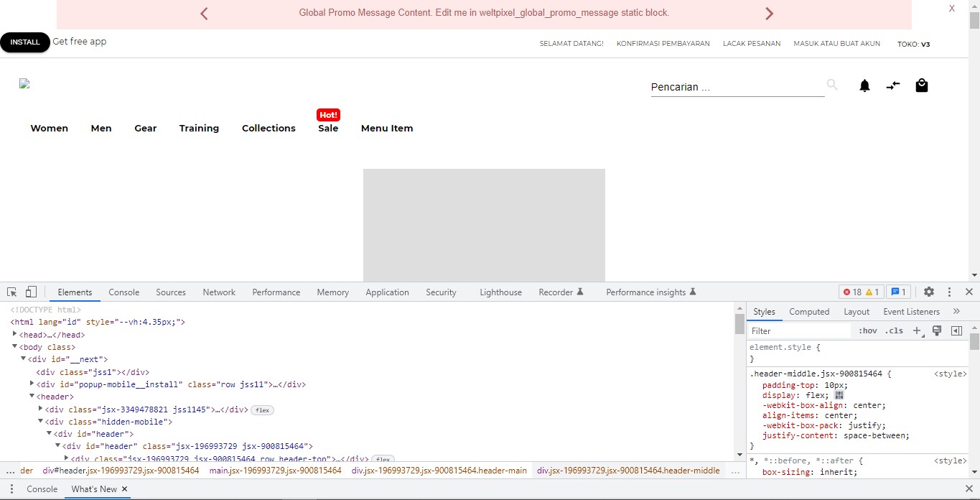Switch to the Console tab

click(x=123, y=292)
